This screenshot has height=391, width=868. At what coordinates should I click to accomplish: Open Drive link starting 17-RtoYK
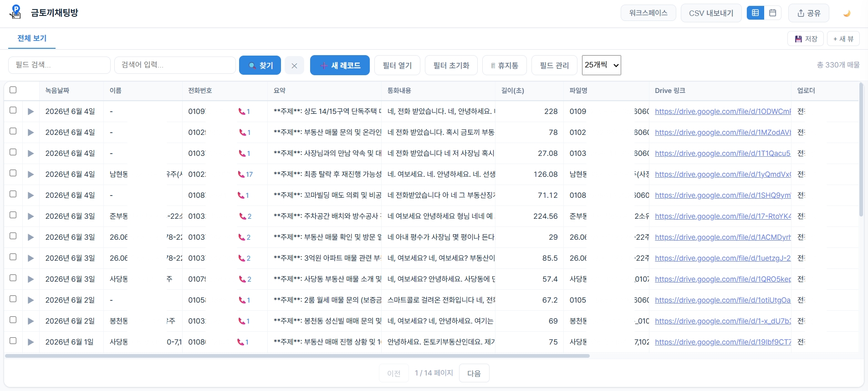pos(723,216)
